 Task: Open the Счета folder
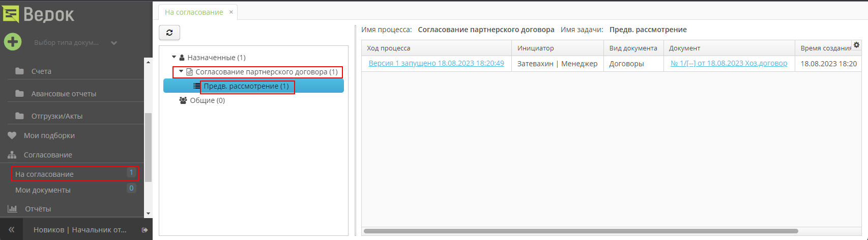(41, 71)
